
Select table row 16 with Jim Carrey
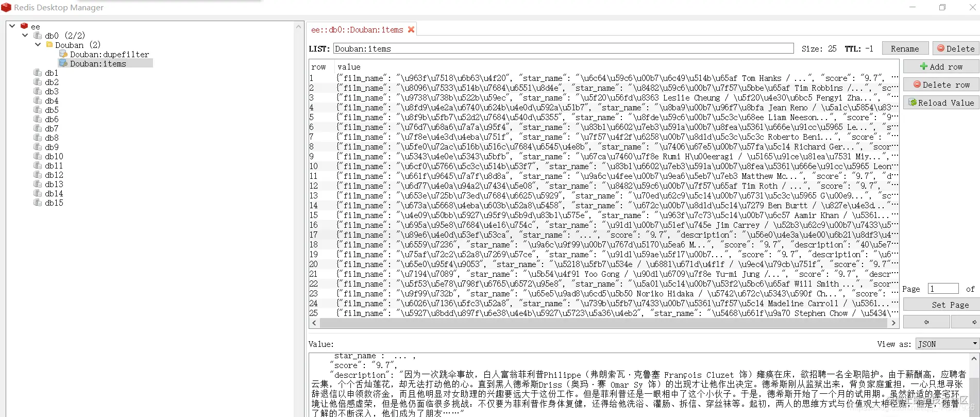(x=604, y=225)
